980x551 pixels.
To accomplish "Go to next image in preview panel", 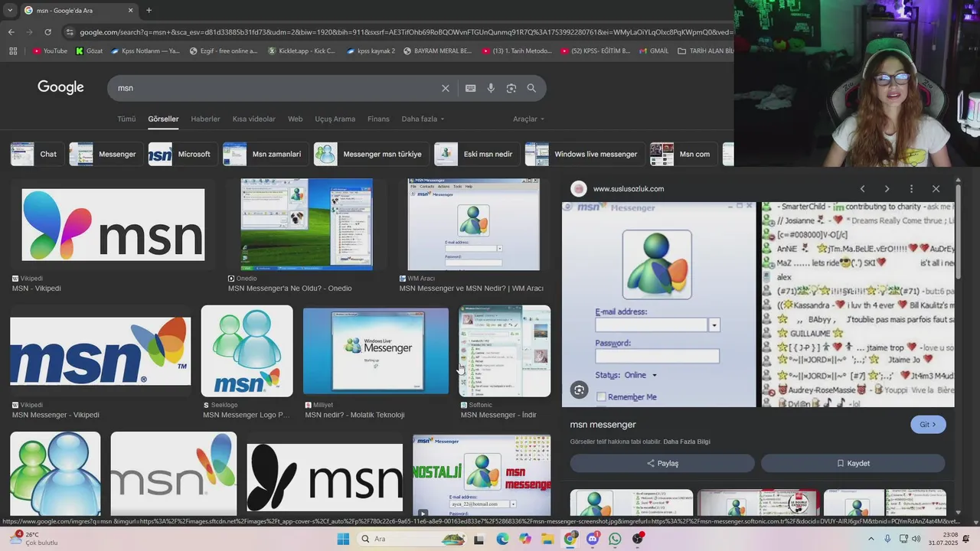I will point(887,189).
